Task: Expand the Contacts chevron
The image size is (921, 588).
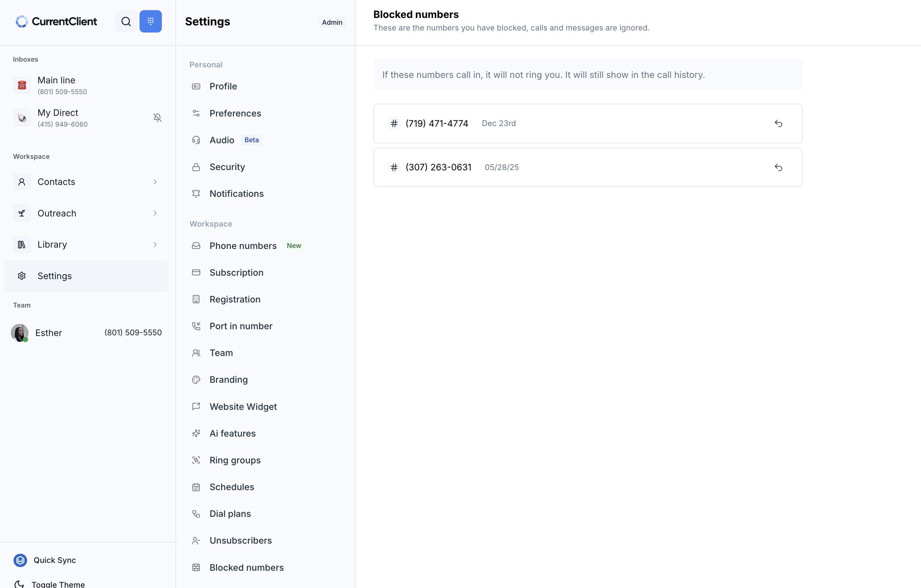Action: [155, 182]
